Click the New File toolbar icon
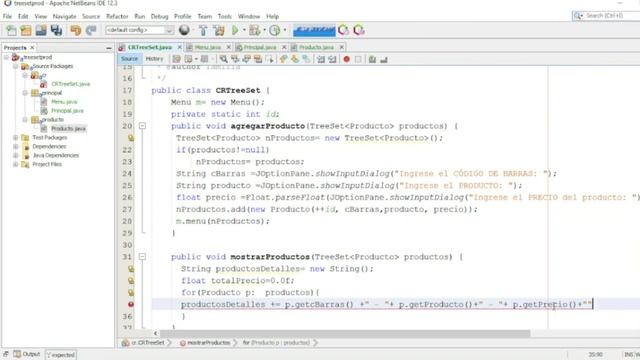 11,30
